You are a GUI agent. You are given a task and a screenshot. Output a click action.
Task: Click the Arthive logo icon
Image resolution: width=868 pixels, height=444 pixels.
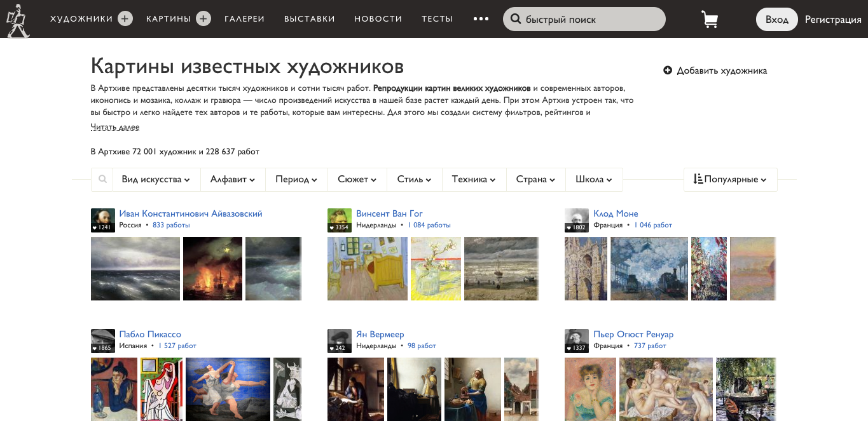click(18, 20)
